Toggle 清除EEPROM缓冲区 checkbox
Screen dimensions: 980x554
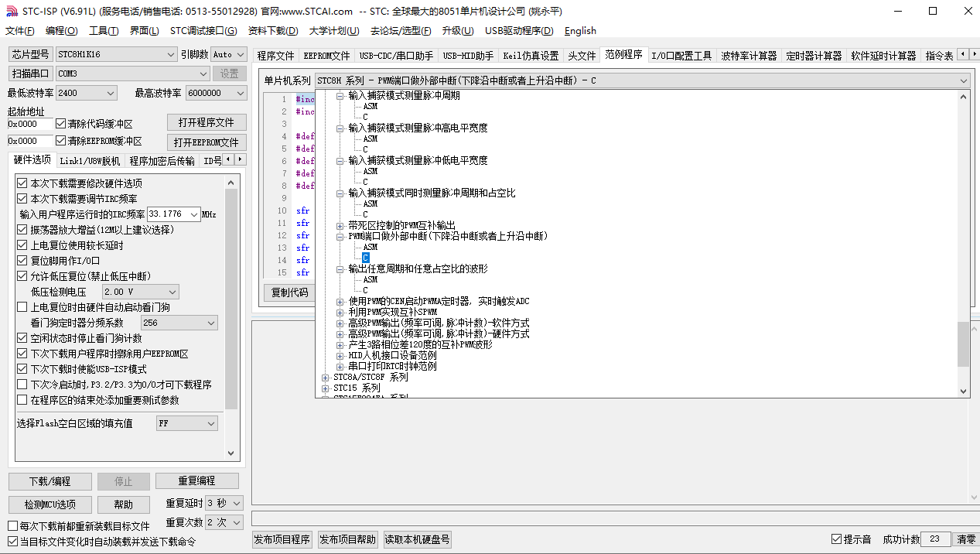point(61,141)
